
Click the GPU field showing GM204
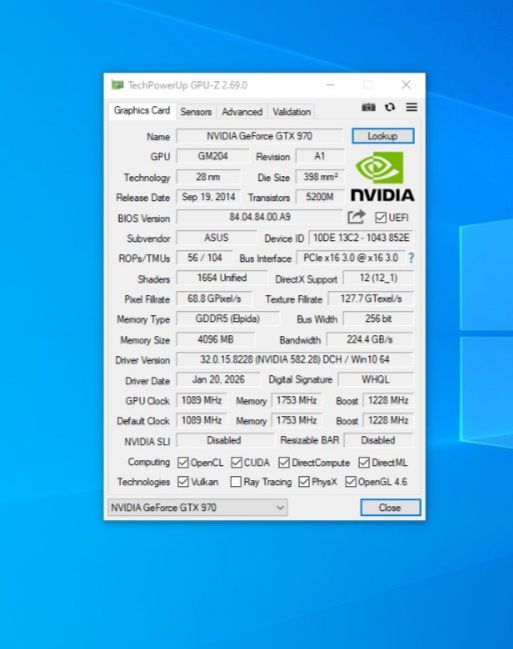(x=213, y=156)
